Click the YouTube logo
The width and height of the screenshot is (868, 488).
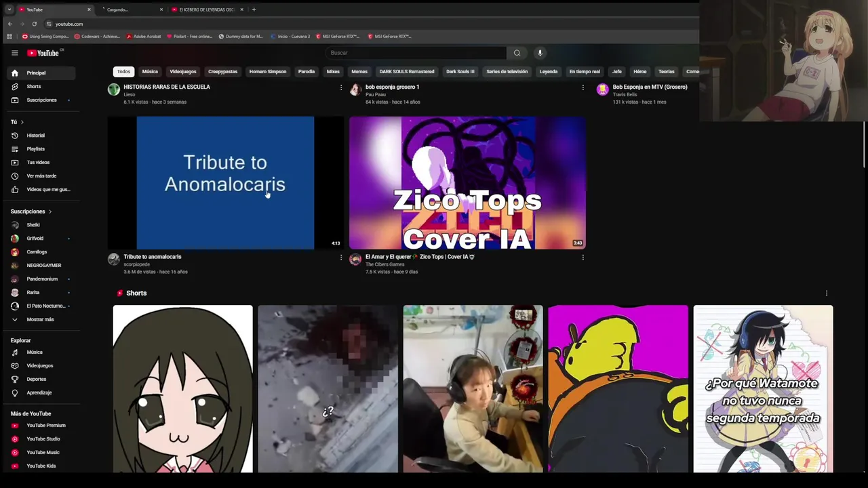tap(43, 53)
